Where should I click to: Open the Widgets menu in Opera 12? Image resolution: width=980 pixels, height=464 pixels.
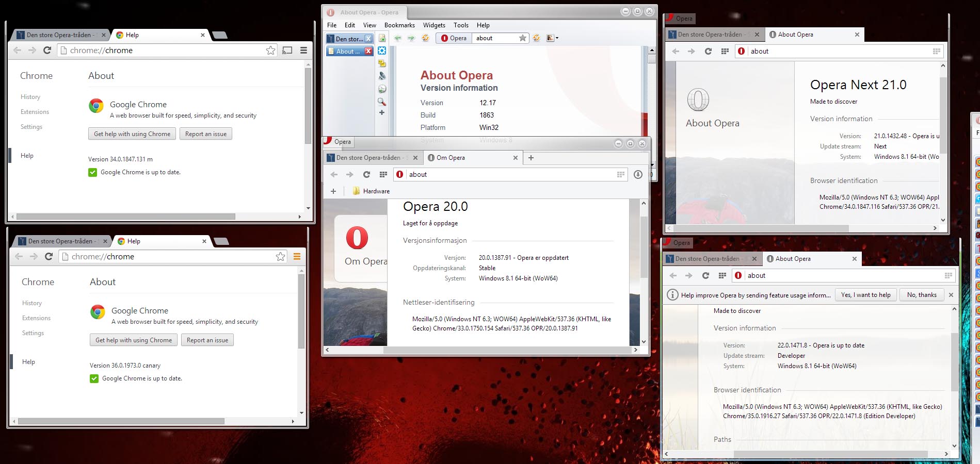[434, 25]
